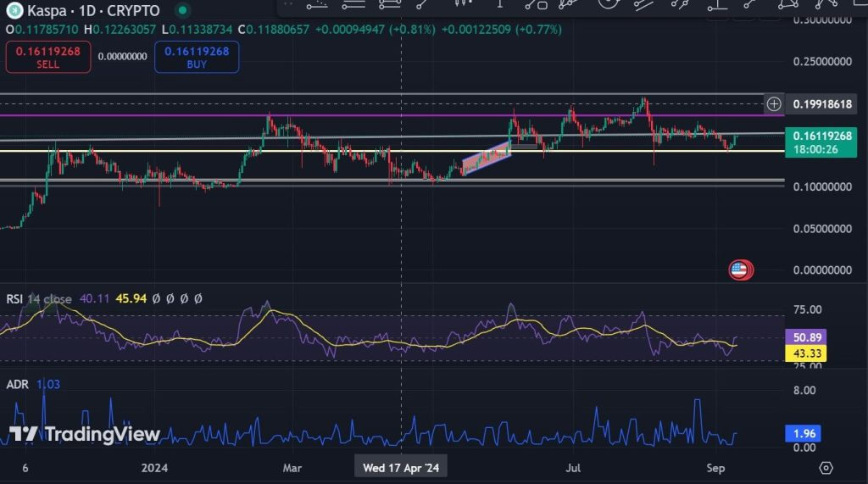Click the close value C0.11880657
Screen dimensions: 868x484
tap(274, 30)
